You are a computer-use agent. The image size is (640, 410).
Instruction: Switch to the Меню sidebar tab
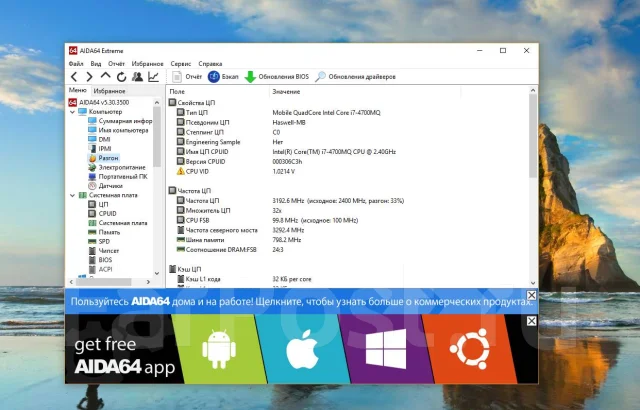(78, 90)
